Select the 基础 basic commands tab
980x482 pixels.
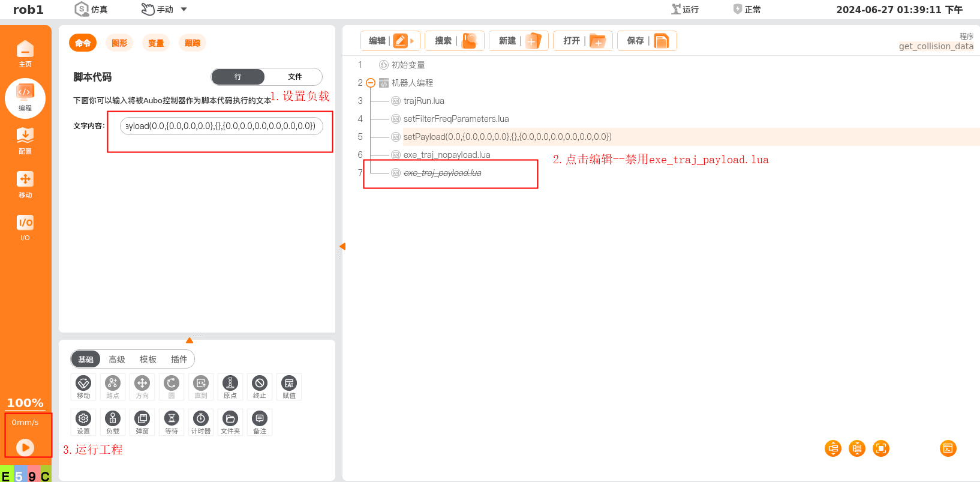click(86, 360)
